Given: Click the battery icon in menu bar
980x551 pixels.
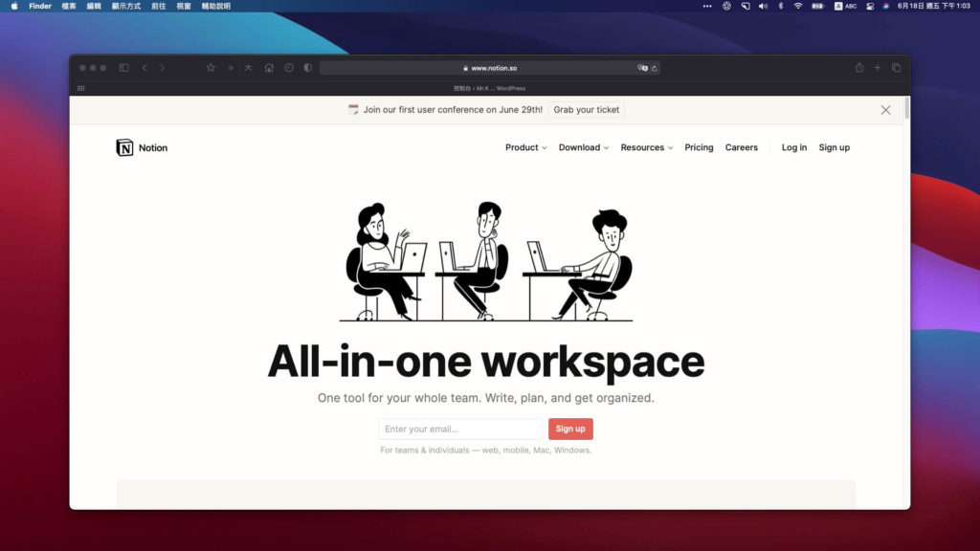Looking at the screenshot, I should (817, 6).
